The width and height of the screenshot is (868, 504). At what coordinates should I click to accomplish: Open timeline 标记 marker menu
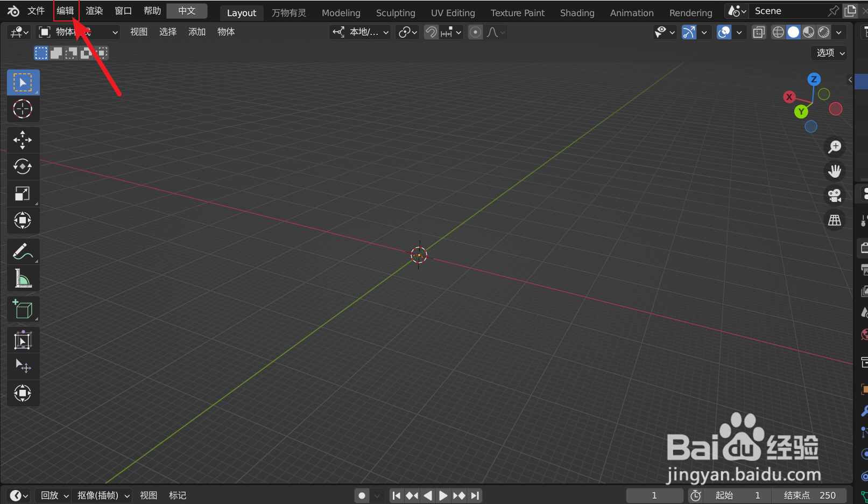tap(178, 495)
